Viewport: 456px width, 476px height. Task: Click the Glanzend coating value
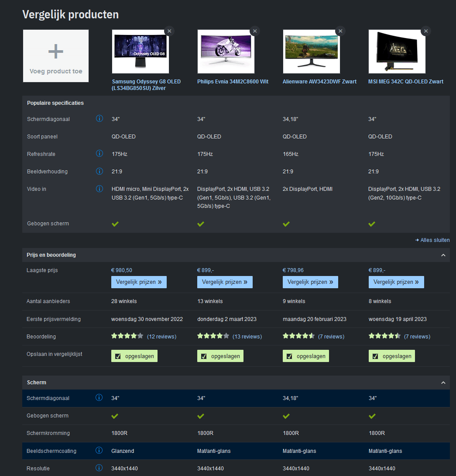[x=123, y=451]
